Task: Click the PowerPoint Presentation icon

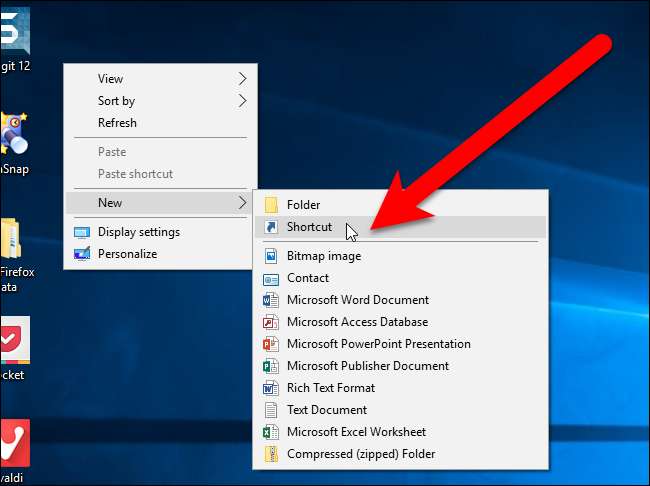Action: [x=270, y=344]
